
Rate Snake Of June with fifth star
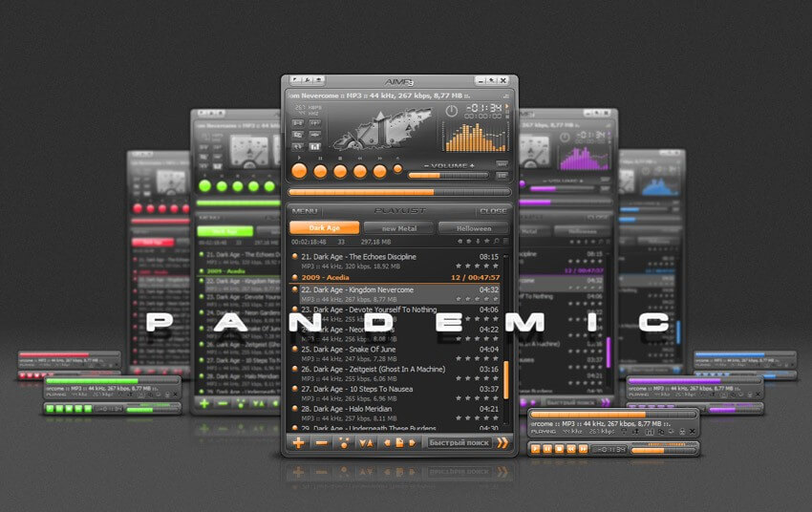click(496, 358)
